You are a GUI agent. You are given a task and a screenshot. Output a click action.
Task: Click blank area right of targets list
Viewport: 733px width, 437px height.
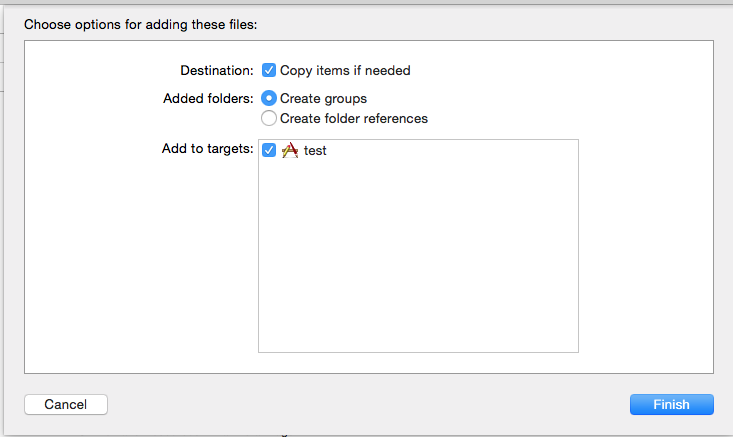coord(645,245)
